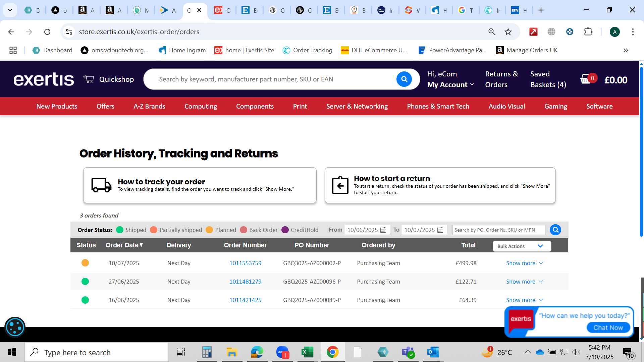Filter orders by Planned status
644x362 pixels.
coord(221,230)
